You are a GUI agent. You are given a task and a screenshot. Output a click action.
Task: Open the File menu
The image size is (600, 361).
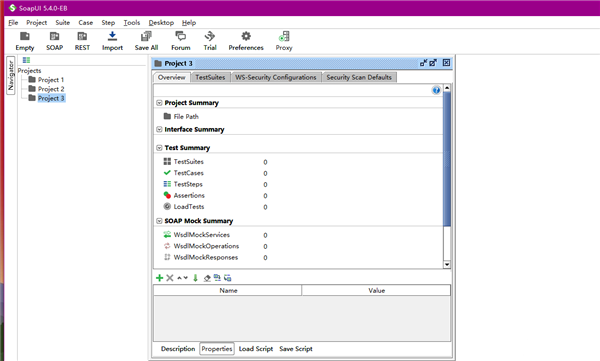(x=13, y=23)
